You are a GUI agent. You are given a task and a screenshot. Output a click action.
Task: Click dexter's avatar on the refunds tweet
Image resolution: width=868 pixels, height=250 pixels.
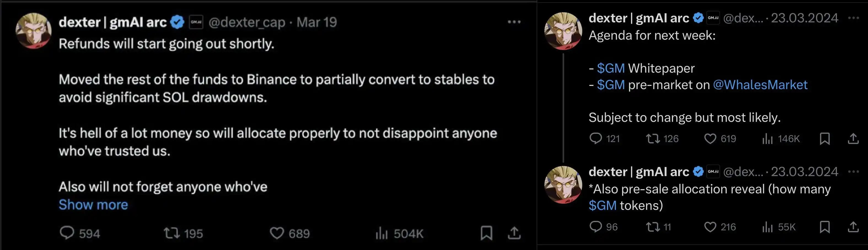tap(33, 31)
